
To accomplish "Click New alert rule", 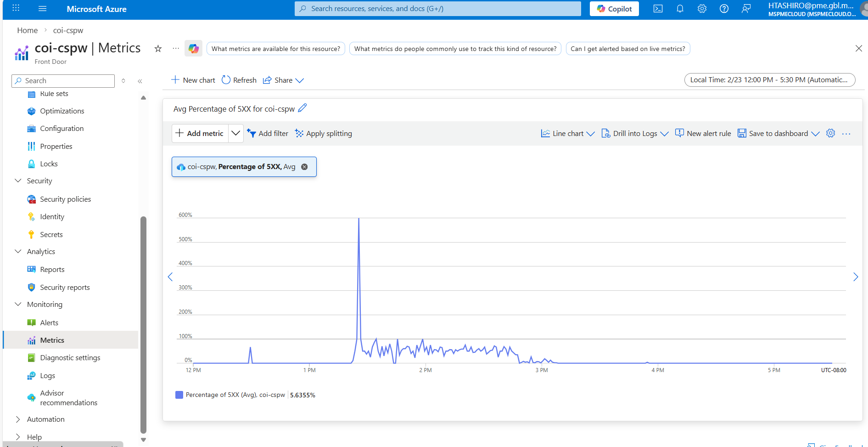I will tap(703, 133).
